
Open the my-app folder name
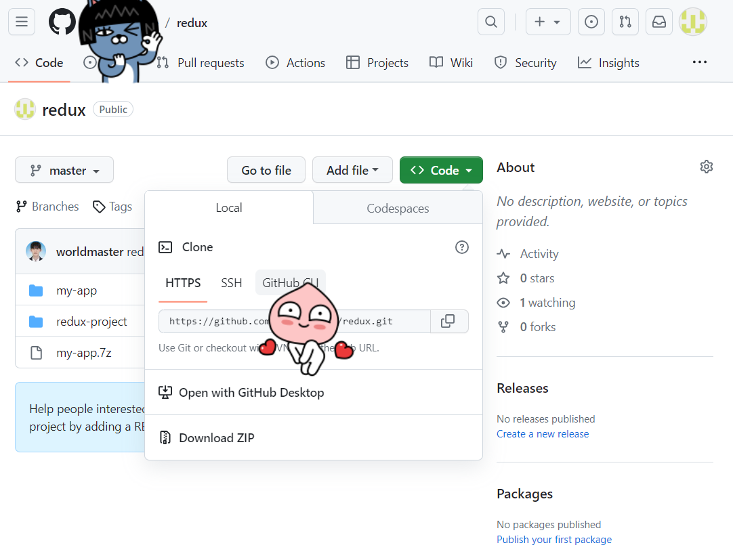[x=77, y=290]
